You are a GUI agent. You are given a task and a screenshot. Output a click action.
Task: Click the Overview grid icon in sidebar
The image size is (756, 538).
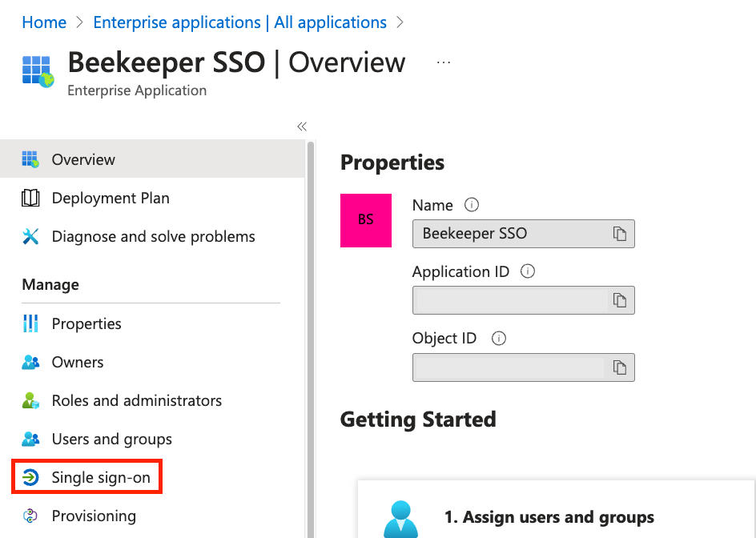30,159
